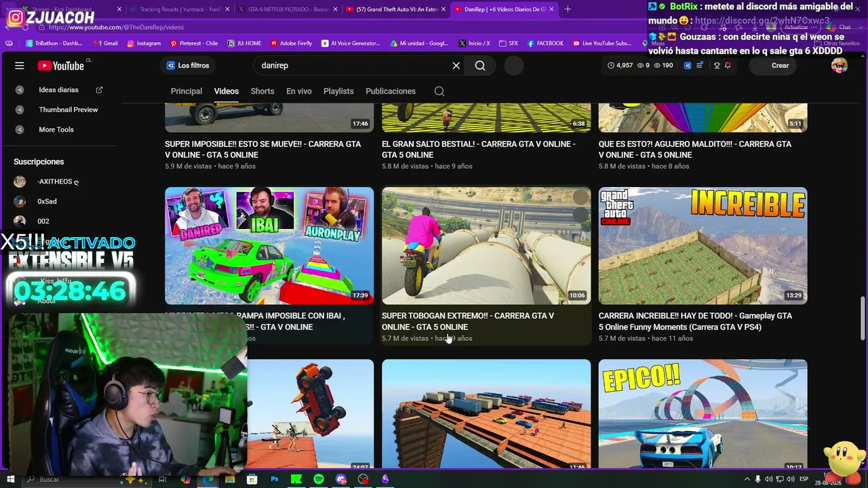The width and height of the screenshot is (868, 488).
Task: Open the Discord link in chat overlay
Action: (x=762, y=21)
